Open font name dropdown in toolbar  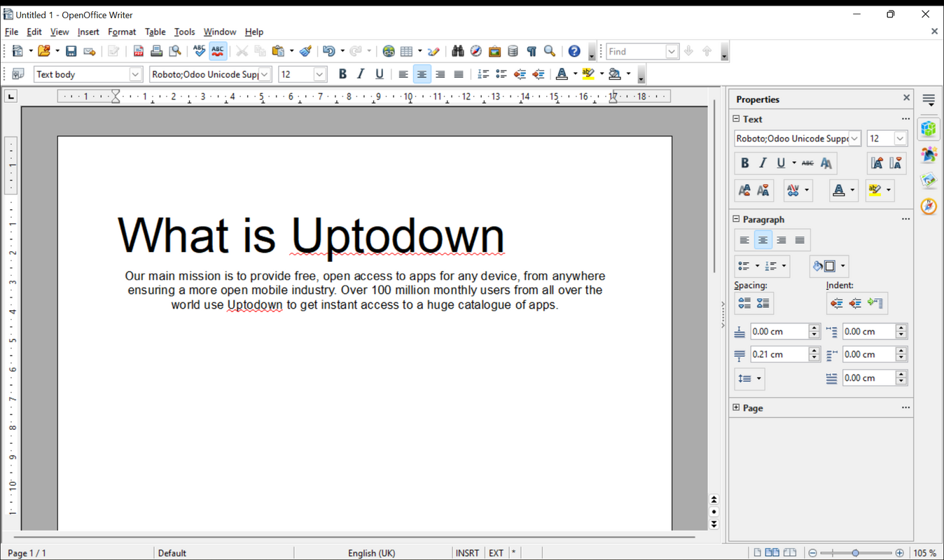pyautogui.click(x=265, y=74)
